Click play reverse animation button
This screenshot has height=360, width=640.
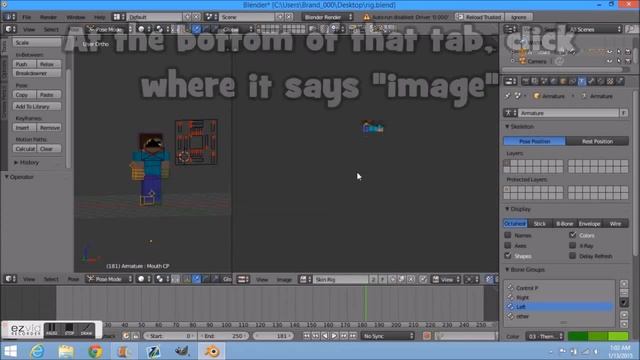pyautogui.click(x=325, y=336)
